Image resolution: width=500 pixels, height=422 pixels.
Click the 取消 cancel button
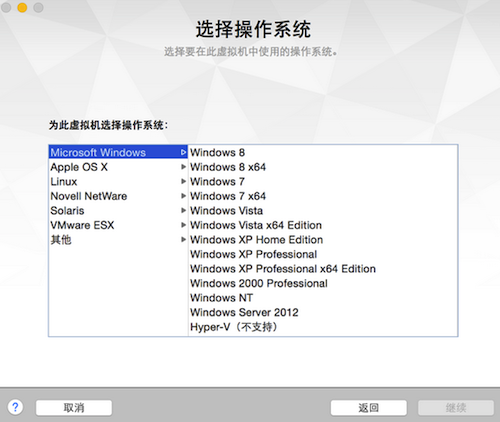coord(74,408)
